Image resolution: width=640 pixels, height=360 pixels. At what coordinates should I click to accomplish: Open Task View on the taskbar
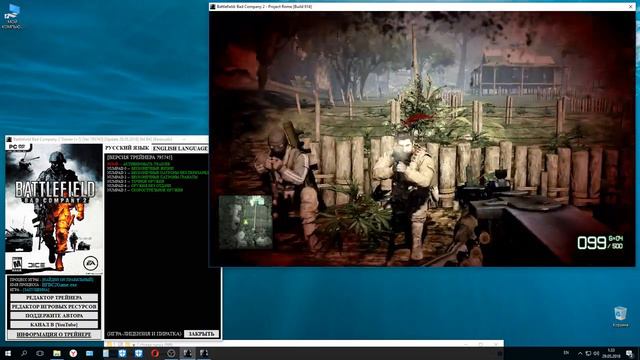pyautogui.click(x=40, y=353)
